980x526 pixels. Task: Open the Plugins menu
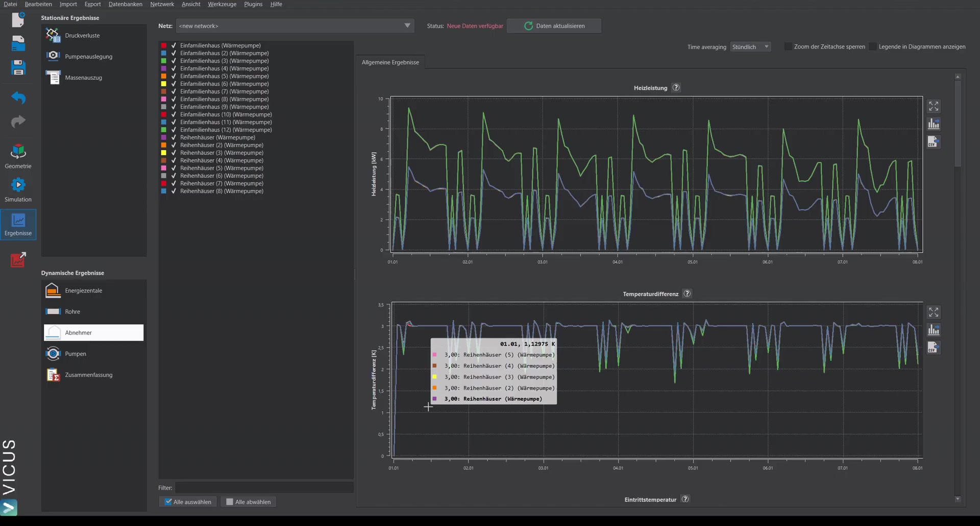point(253,4)
